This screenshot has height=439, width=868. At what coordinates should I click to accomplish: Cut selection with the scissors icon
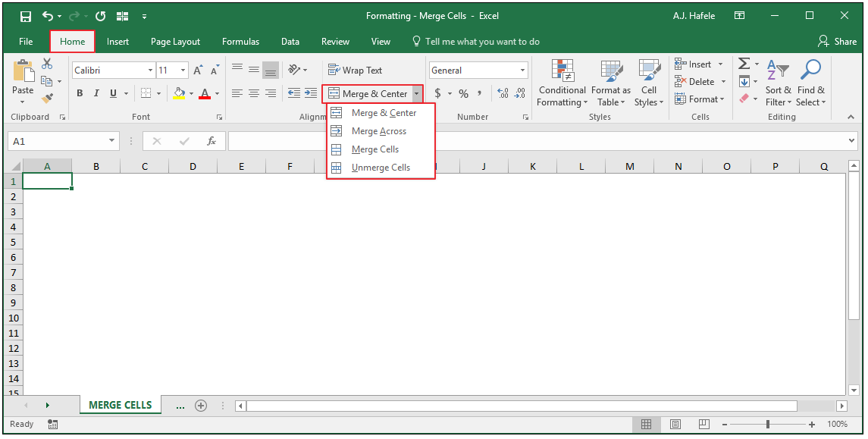click(x=47, y=64)
